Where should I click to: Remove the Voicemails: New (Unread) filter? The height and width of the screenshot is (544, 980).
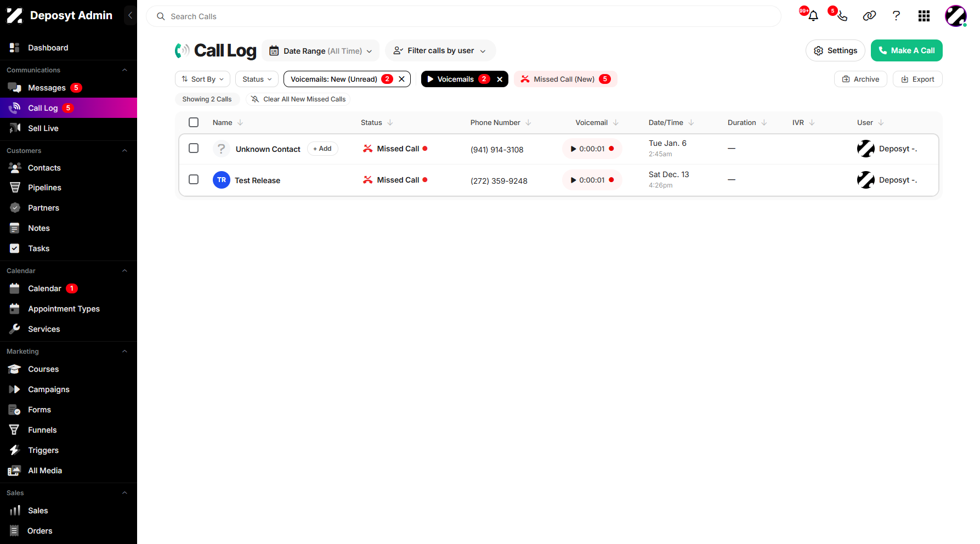401,79
